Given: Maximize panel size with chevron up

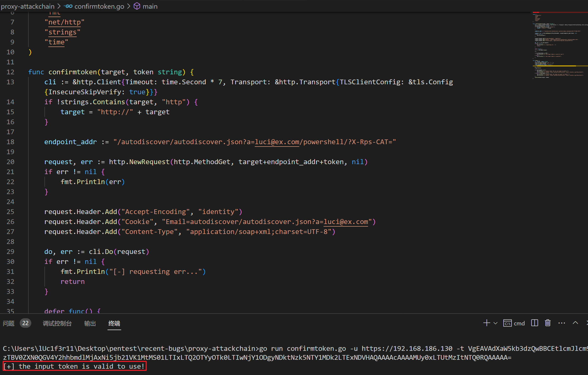Looking at the screenshot, I should pos(575,323).
